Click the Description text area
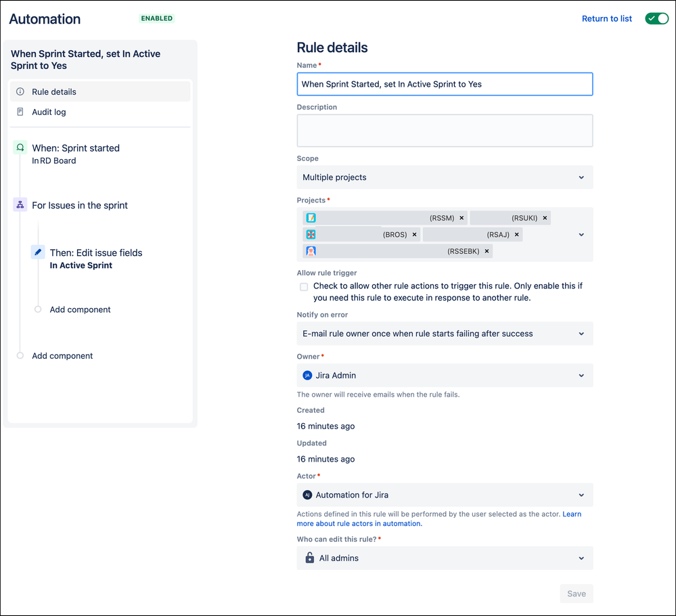676x616 pixels. [445, 130]
